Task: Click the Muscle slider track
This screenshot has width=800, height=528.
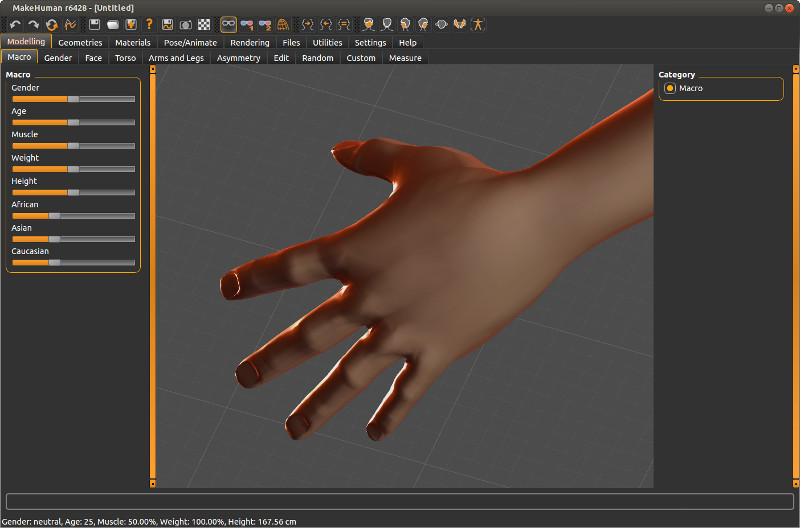Action: pyautogui.click(x=73, y=146)
